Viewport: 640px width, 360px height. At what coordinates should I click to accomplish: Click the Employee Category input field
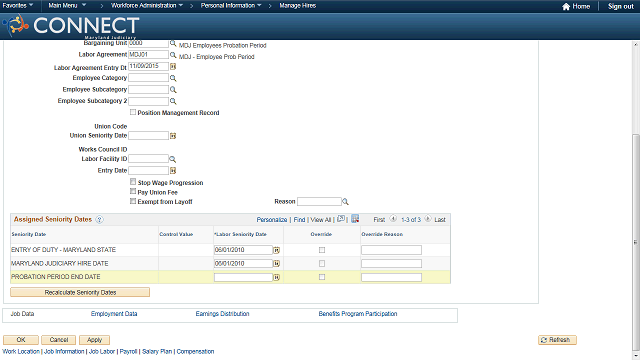coord(149,78)
